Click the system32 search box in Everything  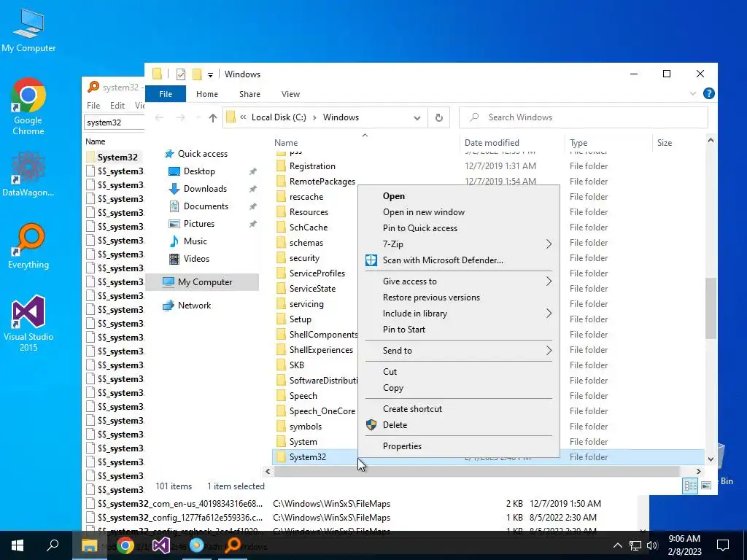pos(115,122)
